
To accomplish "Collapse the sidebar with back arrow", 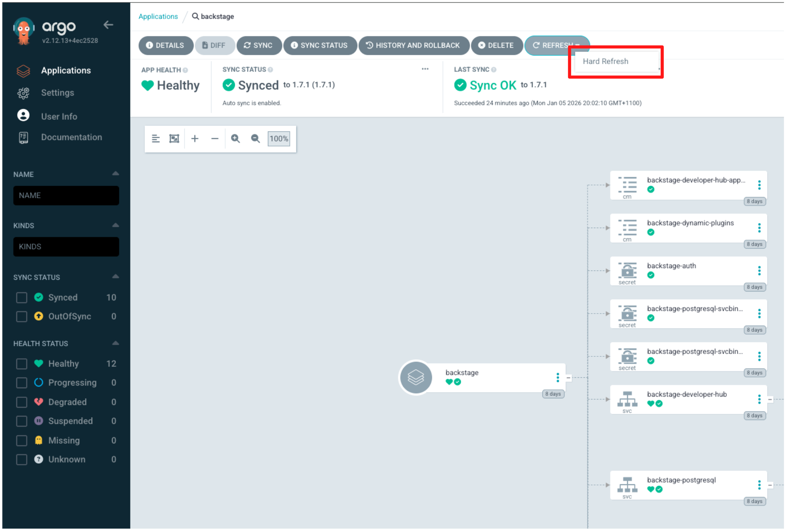I will tap(108, 25).
